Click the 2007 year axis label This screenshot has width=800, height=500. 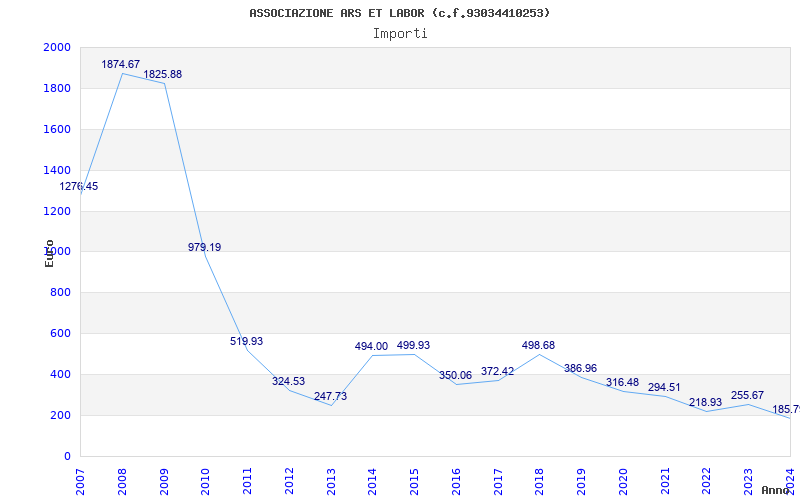coord(81,482)
